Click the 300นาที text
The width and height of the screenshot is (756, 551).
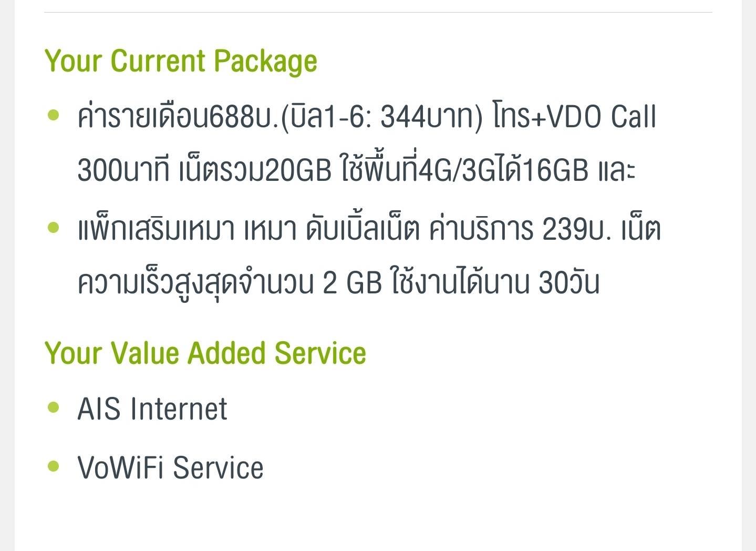click(123, 170)
